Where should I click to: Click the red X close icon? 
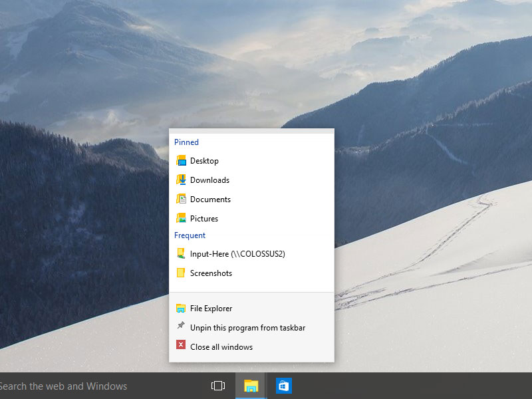pyautogui.click(x=181, y=345)
